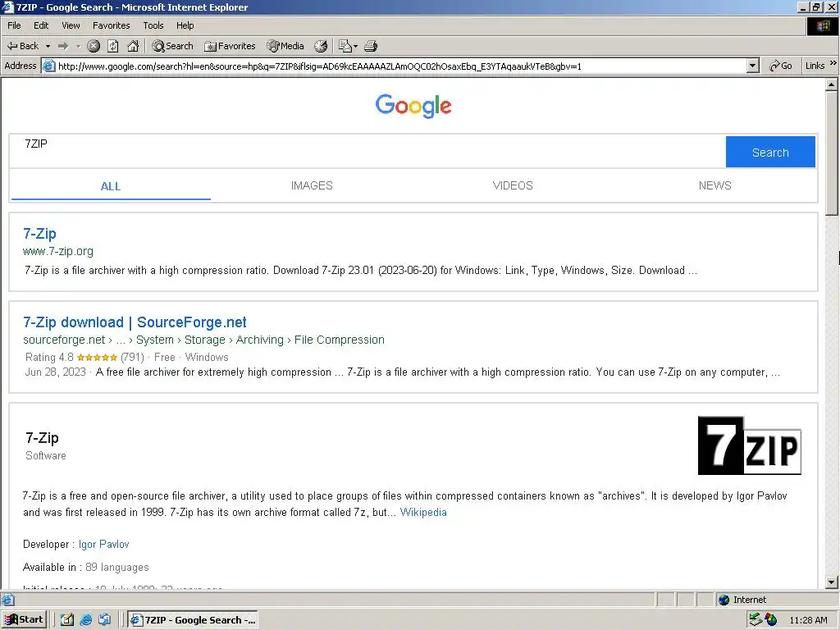Stop page loading with the Stop icon
Viewport: 840px width, 630px height.
[x=94, y=46]
